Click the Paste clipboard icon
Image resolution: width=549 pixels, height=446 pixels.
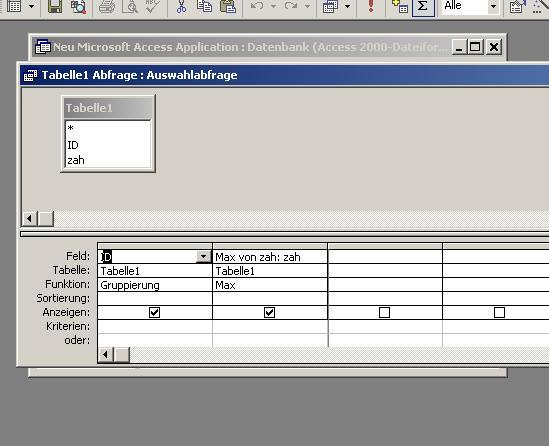point(228,6)
